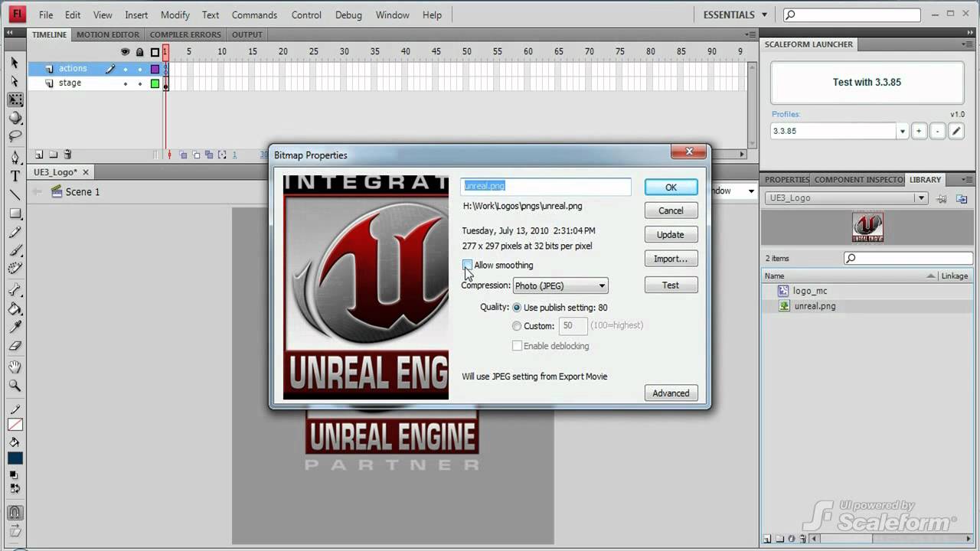Select the 3D Rotation tool
The height and width of the screenshot is (551, 980).
point(15,118)
